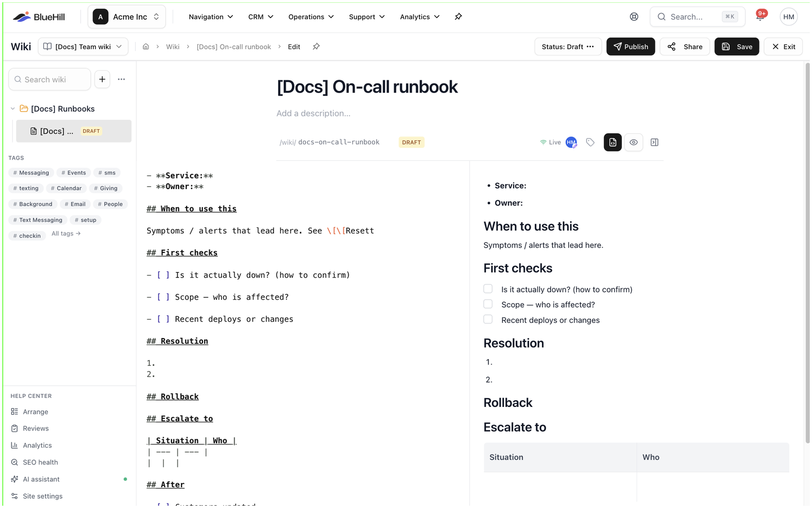Open the notifications bell
The width and height of the screenshot is (812, 508).
point(760,17)
